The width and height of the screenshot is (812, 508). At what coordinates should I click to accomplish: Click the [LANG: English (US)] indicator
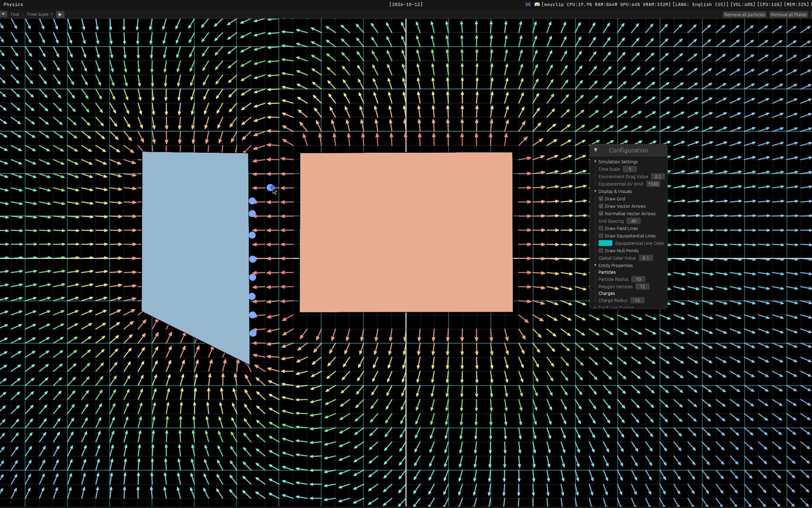701,4
